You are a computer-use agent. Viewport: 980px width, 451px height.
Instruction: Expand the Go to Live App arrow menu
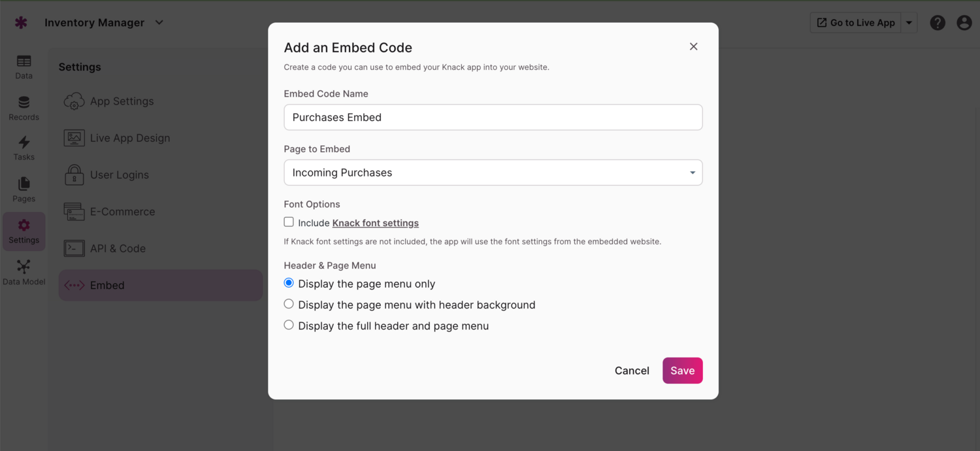909,23
